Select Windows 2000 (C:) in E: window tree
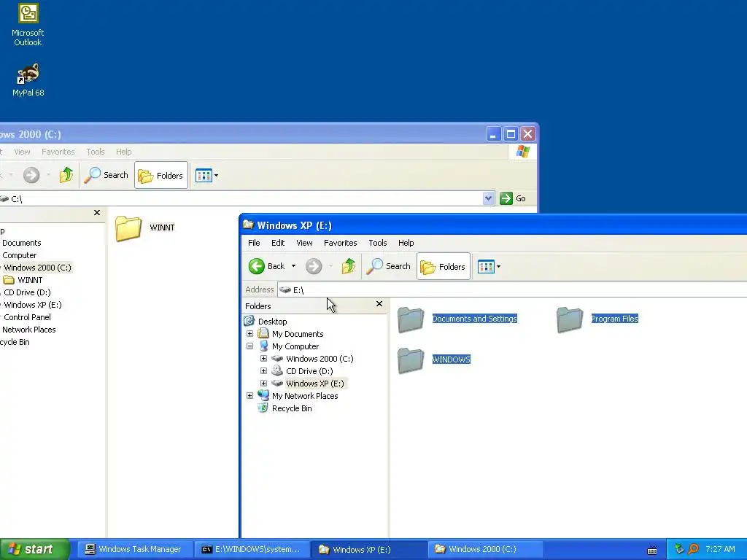Viewport: 747px width, 560px height. [320, 359]
